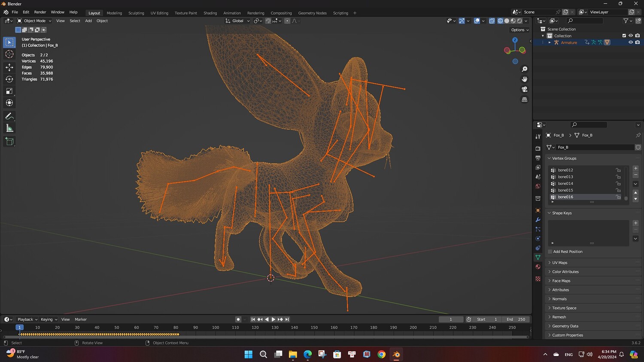The image size is (644, 362).
Task: Open the Global transform orientation dropdown
Action: coord(237,21)
